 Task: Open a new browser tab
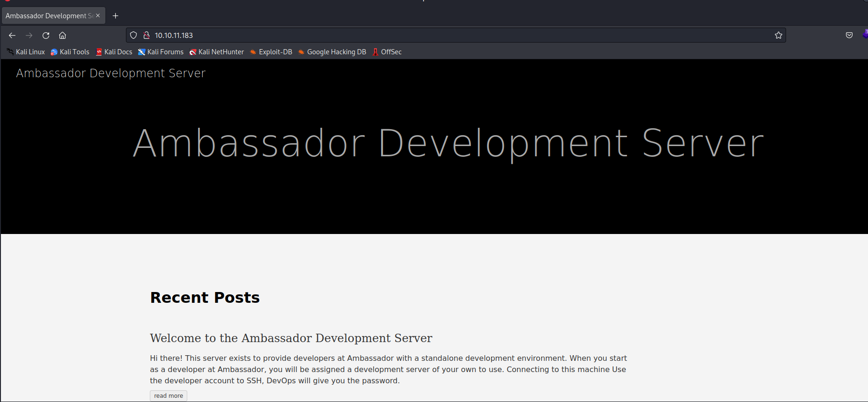click(115, 16)
